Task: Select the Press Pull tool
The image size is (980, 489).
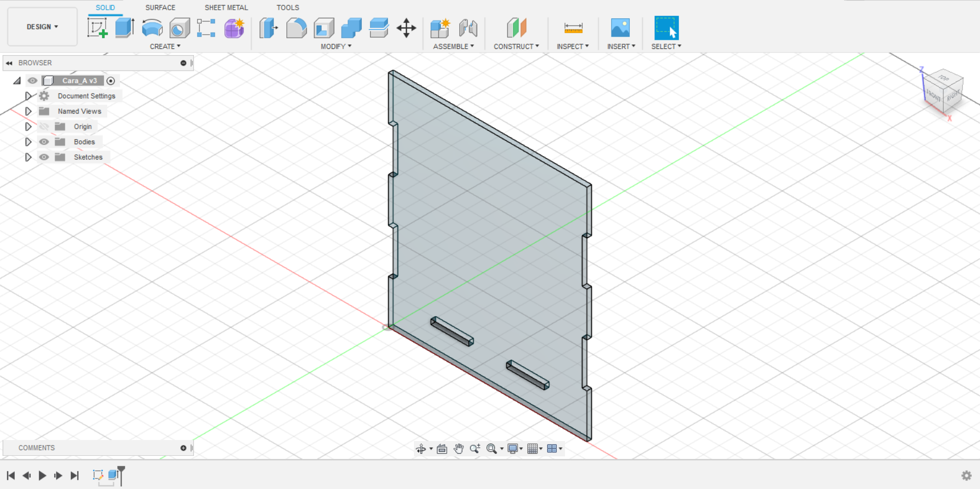Action: [x=268, y=28]
